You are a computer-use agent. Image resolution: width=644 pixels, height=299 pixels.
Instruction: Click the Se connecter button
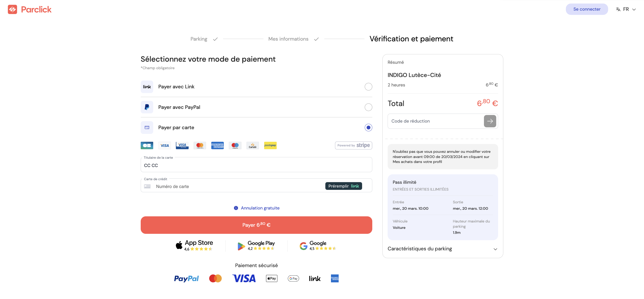[x=587, y=9]
